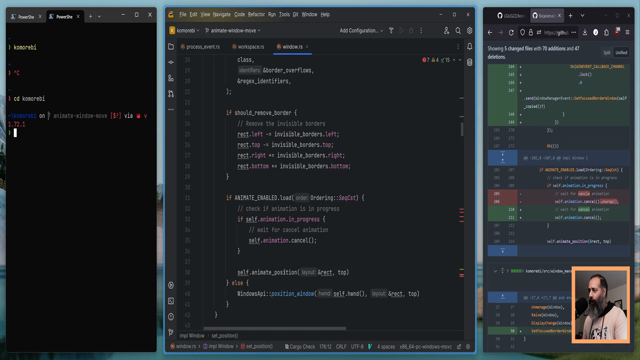Click the x86_64-pc-windows-msvc toolchain in status bar
This screenshot has width=640, height=360.
(x=426, y=347)
